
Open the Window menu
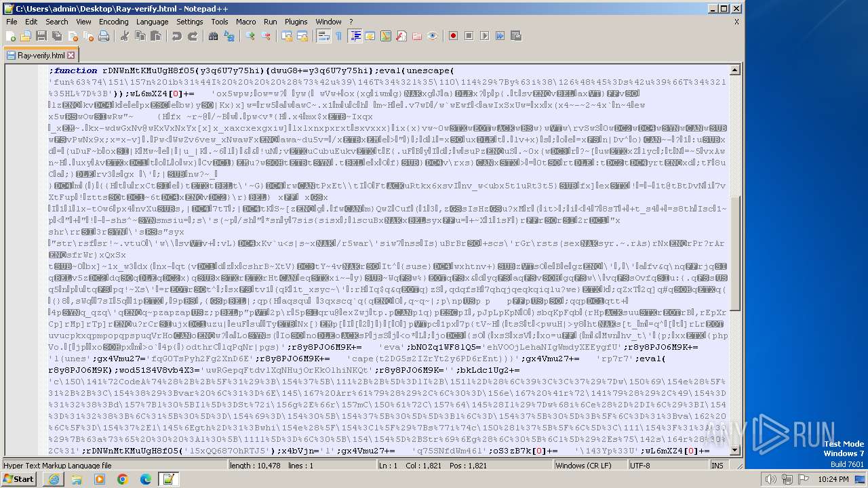tap(329, 22)
